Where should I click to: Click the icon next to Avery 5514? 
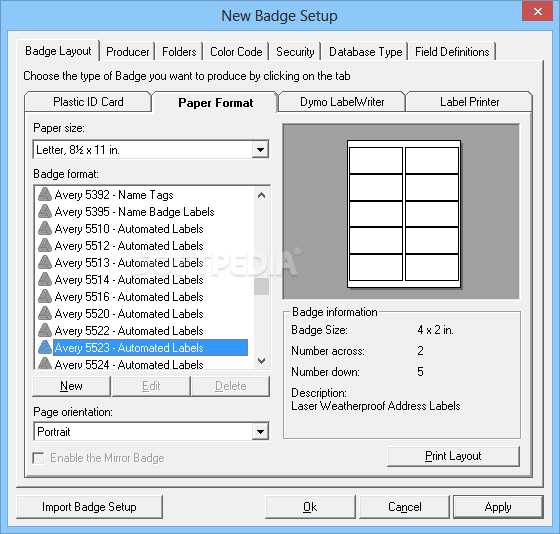coord(45,280)
